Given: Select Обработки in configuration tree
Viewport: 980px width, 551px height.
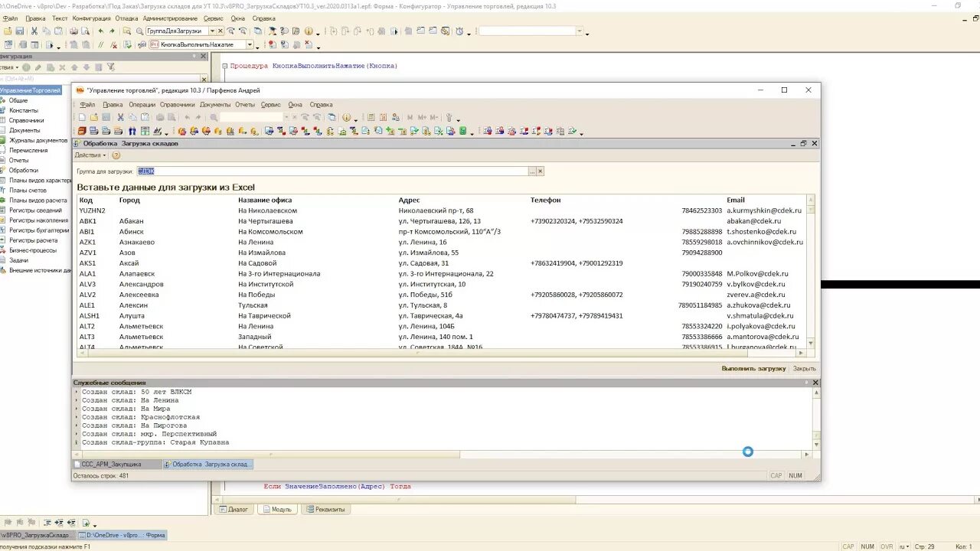Looking at the screenshot, I should pos(23,170).
